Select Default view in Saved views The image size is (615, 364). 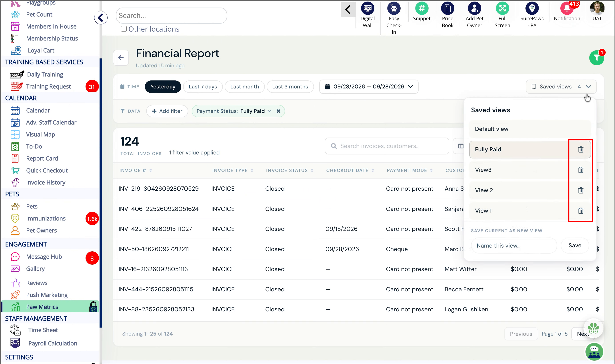(530, 129)
